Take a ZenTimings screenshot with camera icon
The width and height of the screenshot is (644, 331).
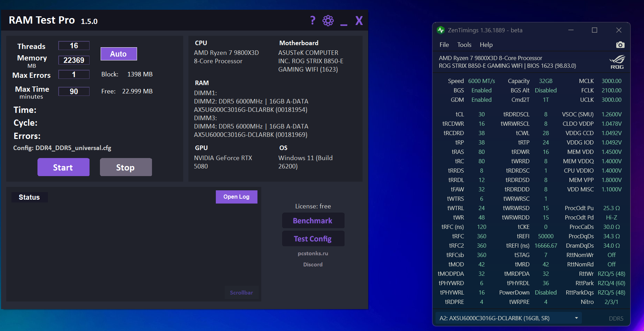[x=620, y=45]
